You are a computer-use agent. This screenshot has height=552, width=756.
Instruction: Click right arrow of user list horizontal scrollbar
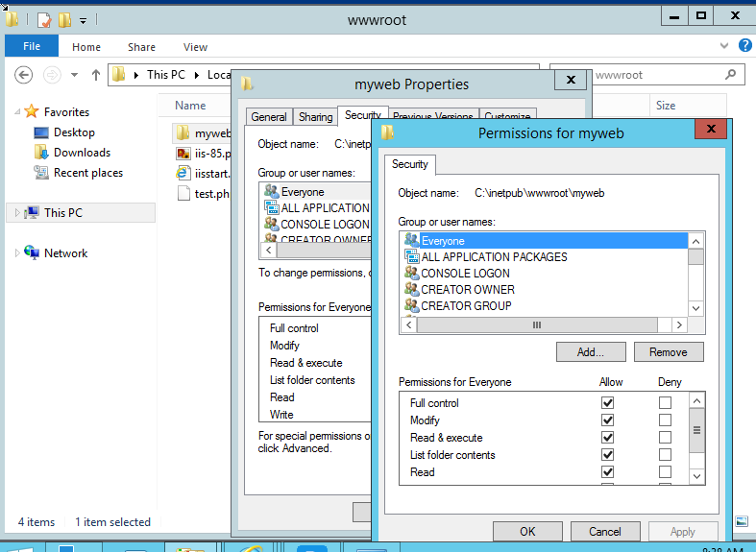[x=679, y=325]
